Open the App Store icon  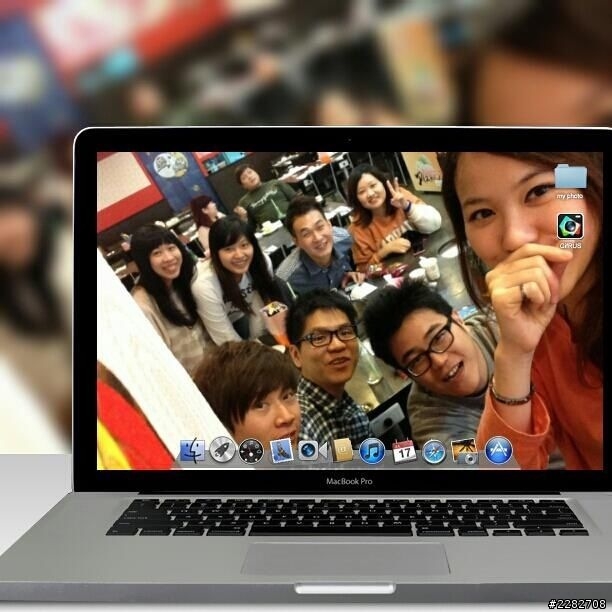coord(498,450)
